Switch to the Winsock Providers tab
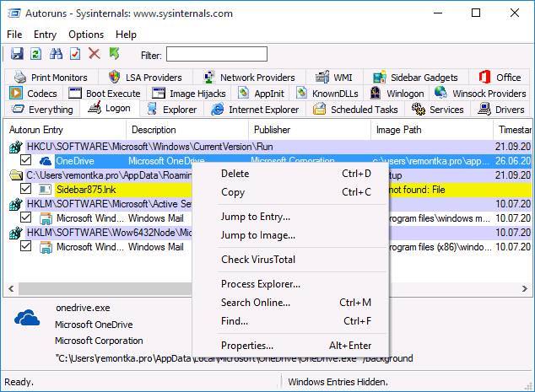 480,94
